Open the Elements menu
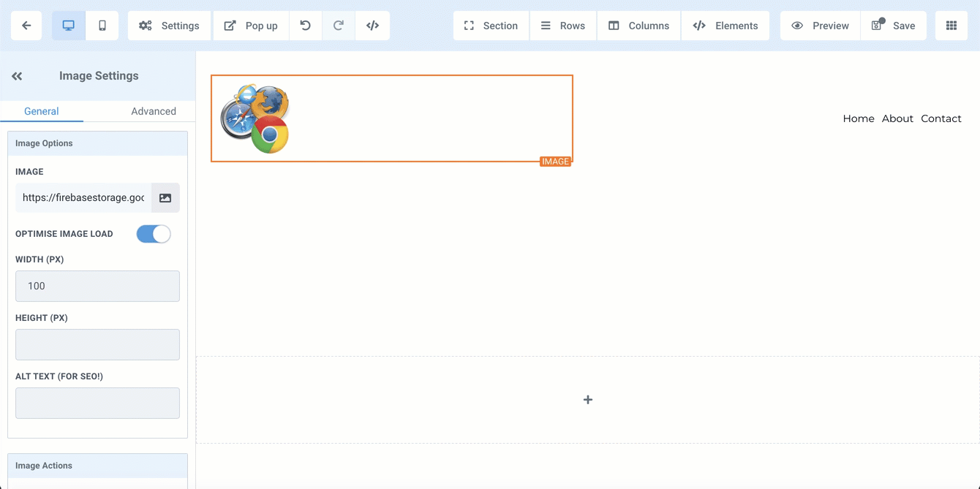The image size is (980, 489). 725,26
